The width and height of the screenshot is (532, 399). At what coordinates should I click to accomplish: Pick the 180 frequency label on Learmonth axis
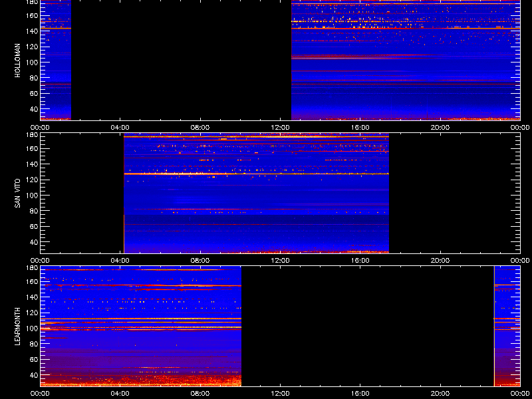pyautogui.click(x=33, y=268)
